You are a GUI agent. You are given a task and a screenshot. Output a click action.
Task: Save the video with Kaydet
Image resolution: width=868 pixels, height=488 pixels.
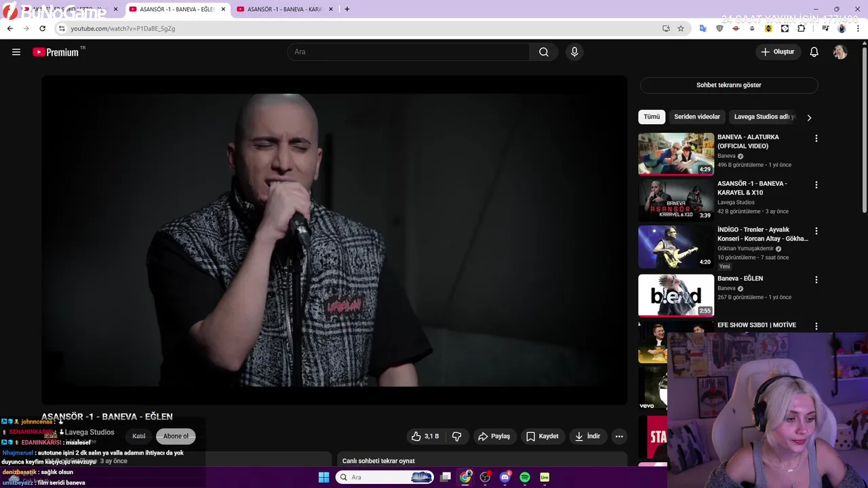(x=542, y=436)
